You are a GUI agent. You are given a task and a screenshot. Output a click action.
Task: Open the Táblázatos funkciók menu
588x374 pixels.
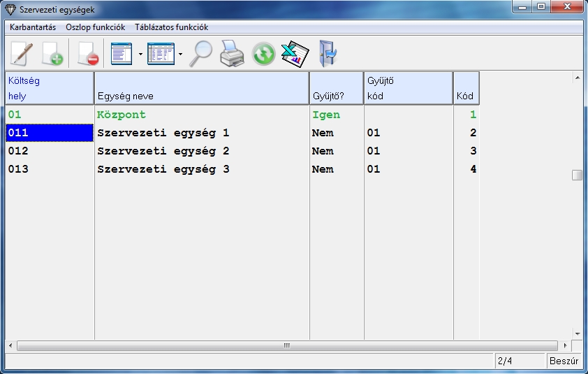(x=171, y=27)
